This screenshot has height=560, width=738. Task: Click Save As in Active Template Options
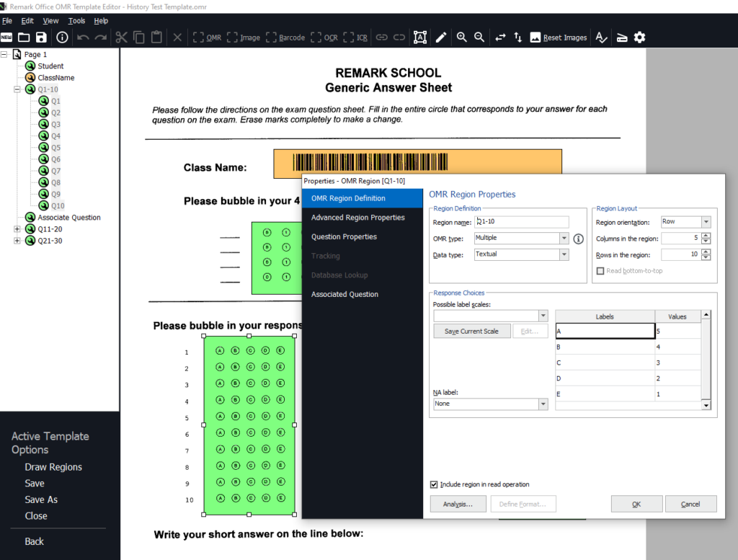(41, 499)
